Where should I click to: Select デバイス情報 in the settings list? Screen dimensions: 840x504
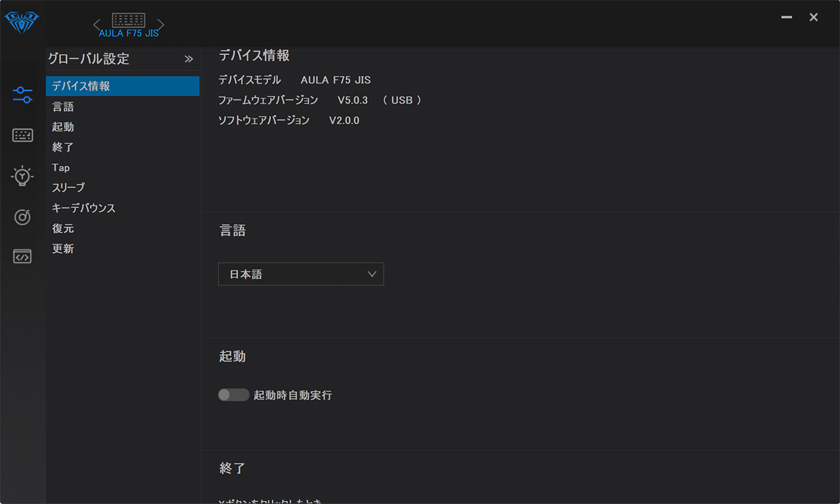coord(123,86)
